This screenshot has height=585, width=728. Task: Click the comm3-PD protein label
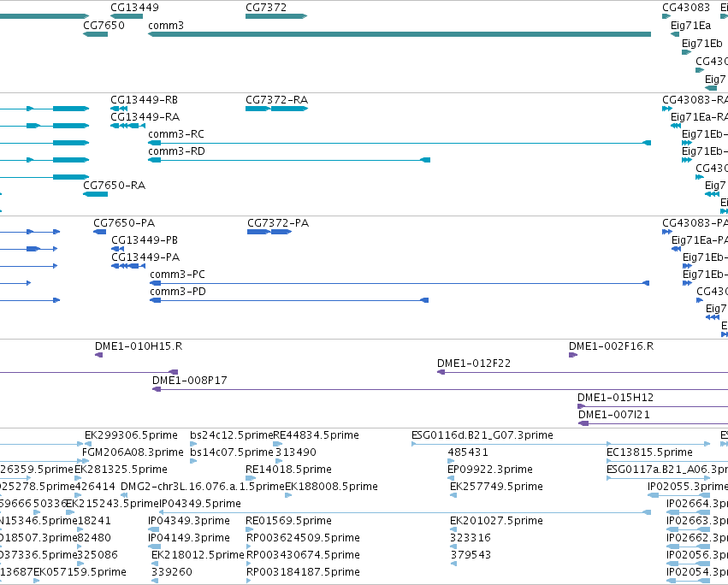point(178,292)
